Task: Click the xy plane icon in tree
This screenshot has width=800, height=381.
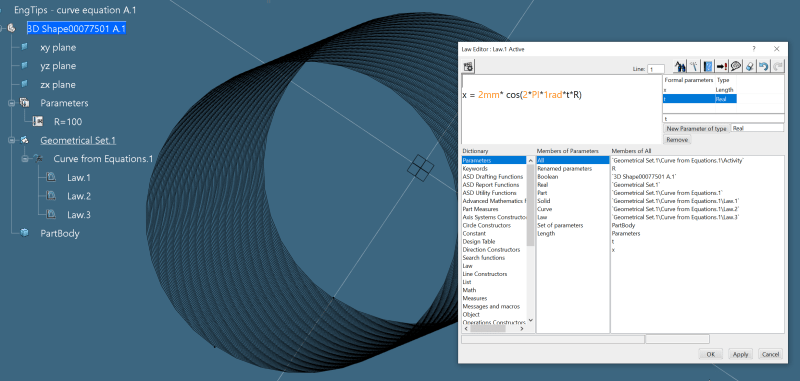Action: point(24,47)
